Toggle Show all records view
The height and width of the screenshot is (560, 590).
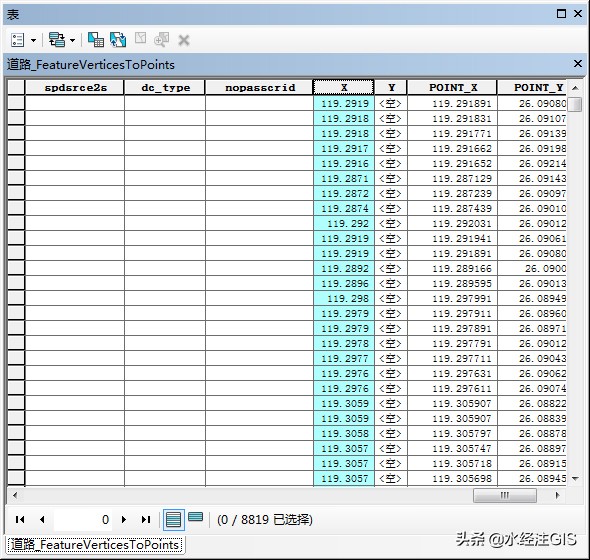173,520
